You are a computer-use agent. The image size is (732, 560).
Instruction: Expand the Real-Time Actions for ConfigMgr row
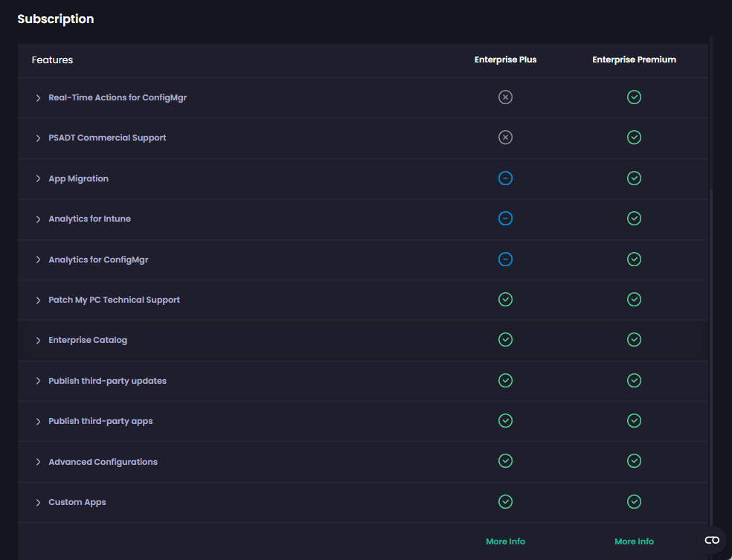click(39, 97)
